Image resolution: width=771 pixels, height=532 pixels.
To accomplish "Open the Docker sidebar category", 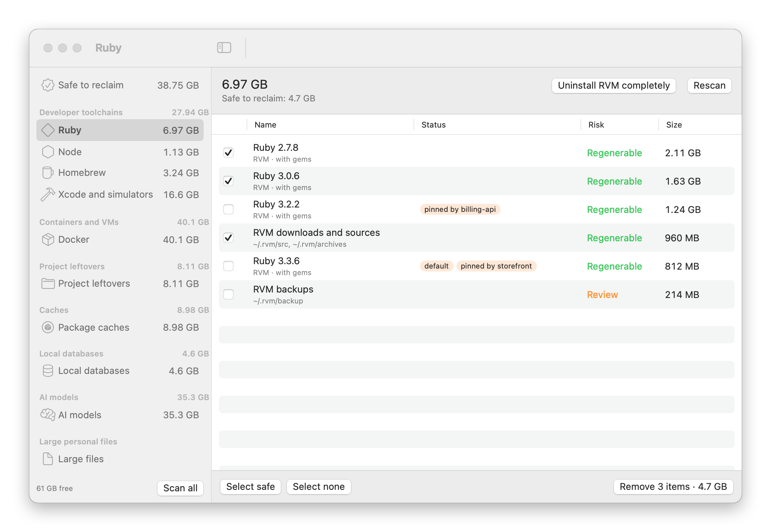I will tap(120, 239).
